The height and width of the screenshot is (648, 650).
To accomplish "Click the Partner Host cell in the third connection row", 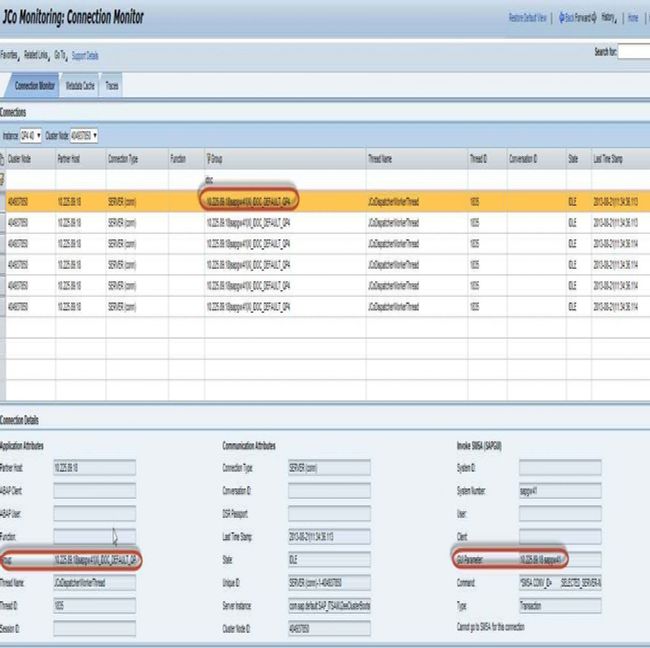I will coord(69,244).
